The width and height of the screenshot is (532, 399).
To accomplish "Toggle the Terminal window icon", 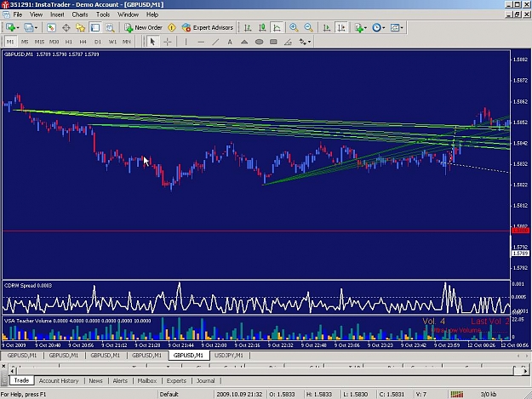I will point(95,28).
